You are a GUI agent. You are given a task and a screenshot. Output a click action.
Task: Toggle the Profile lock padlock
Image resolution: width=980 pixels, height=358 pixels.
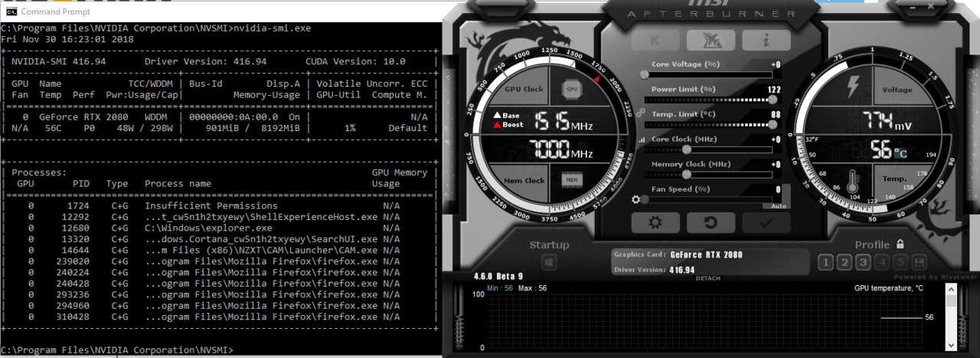coord(900,245)
